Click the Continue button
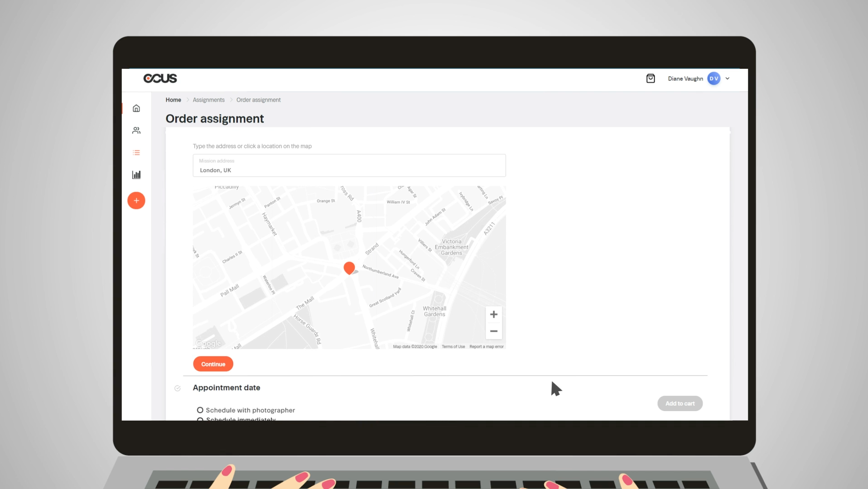The width and height of the screenshot is (868, 489). [213, 364]
